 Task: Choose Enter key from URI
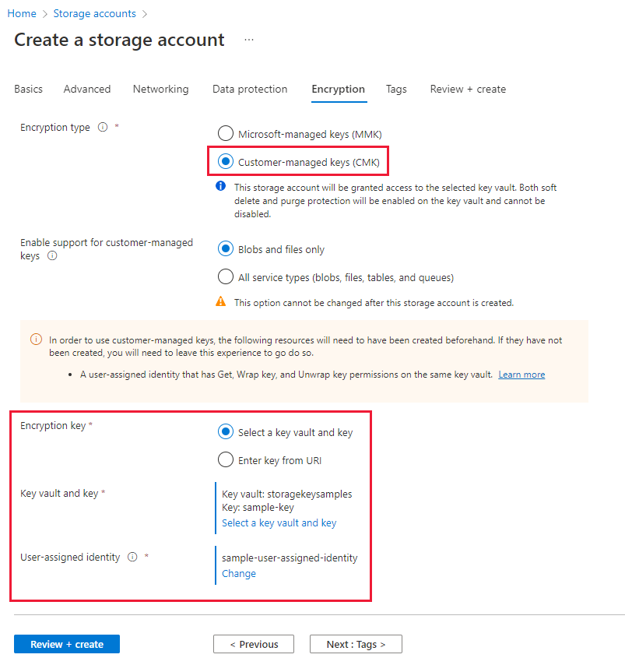click(x=226, y=459)
